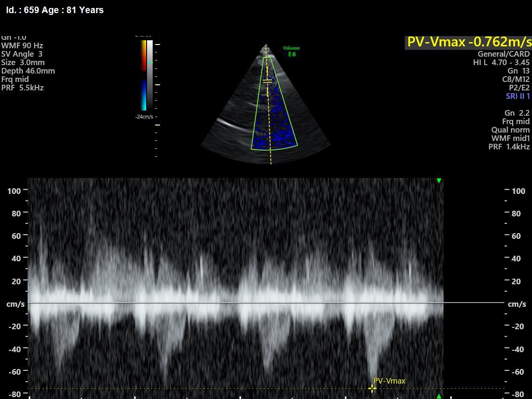The image size is (532, 399).
Task: Click the -24cm/s color scale limit
Action: pyautogui.click(x=144, y=117)
